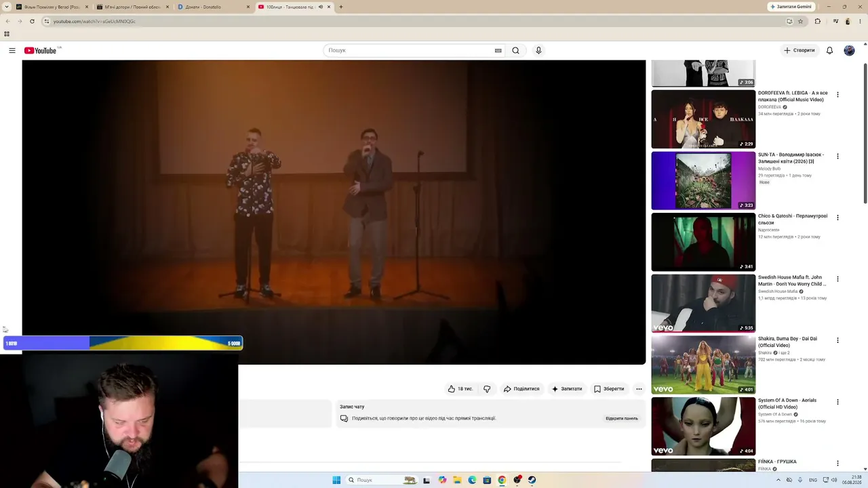The width and height of the screenshot is (868, 488).
Task: Open options for FIЇNKA ГРУШКА video
Action: pyautogui.click(x=837, y=463)
